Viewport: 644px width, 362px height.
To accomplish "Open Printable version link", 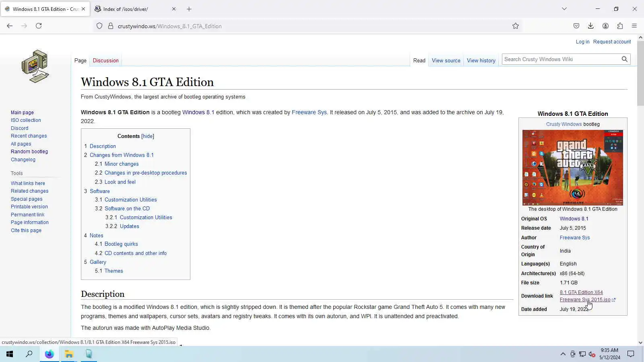I will click(x=29, y=207).
